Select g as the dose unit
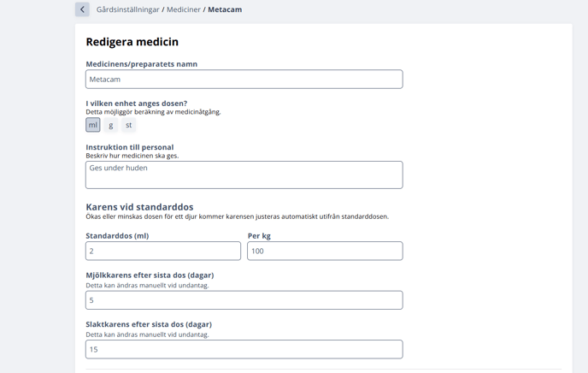 pos(110,125)
